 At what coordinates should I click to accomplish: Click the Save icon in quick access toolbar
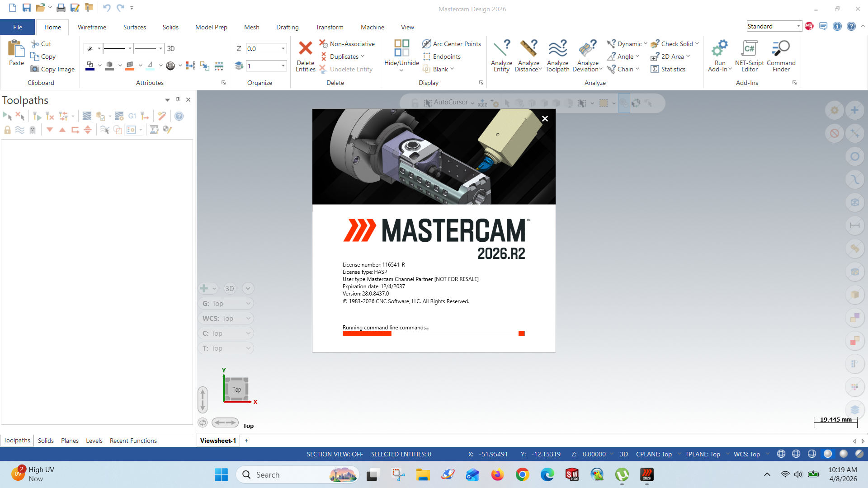(26, 8)
